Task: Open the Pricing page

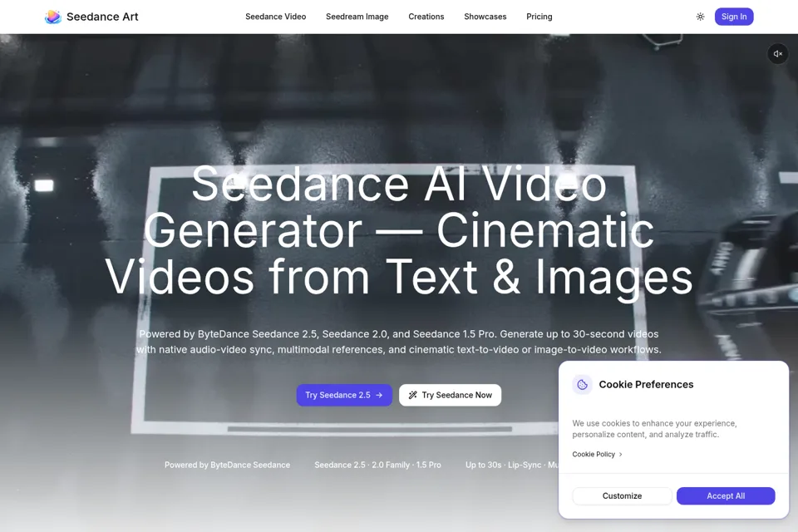Action: coord(539,17)
